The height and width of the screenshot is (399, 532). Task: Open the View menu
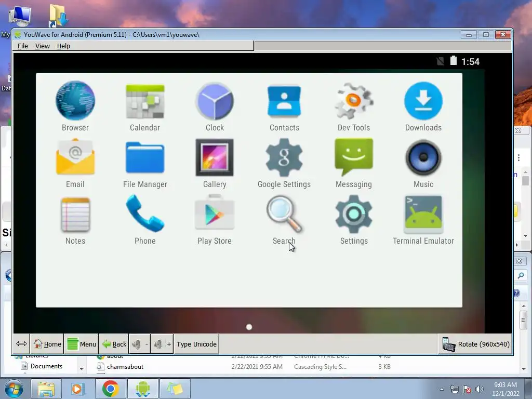(x=43, y=46)
